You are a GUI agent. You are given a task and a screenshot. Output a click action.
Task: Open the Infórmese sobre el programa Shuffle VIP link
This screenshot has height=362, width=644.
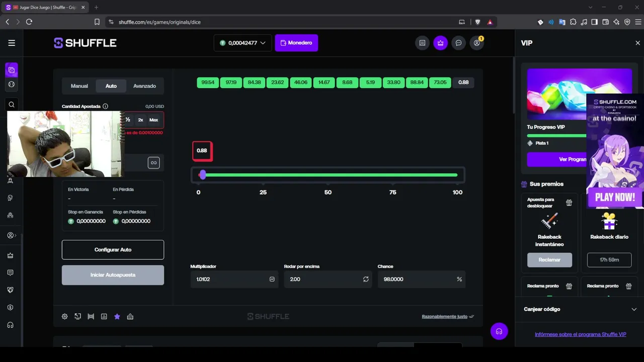(580, 334)
